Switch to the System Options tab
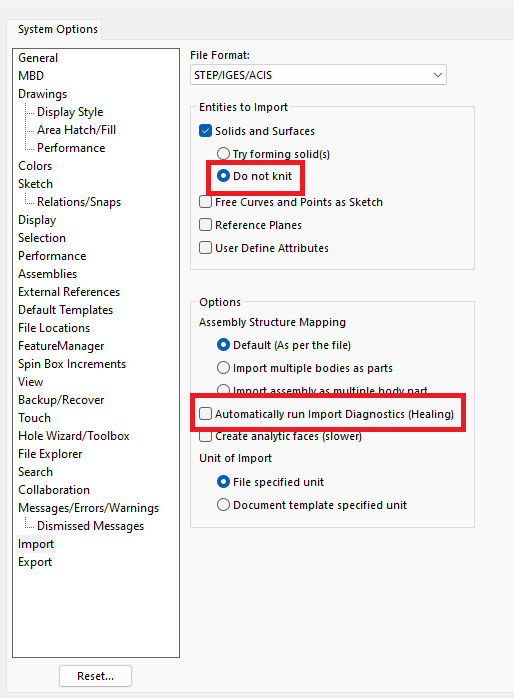This screenshot has height=698, width=514. coord(57,29)
